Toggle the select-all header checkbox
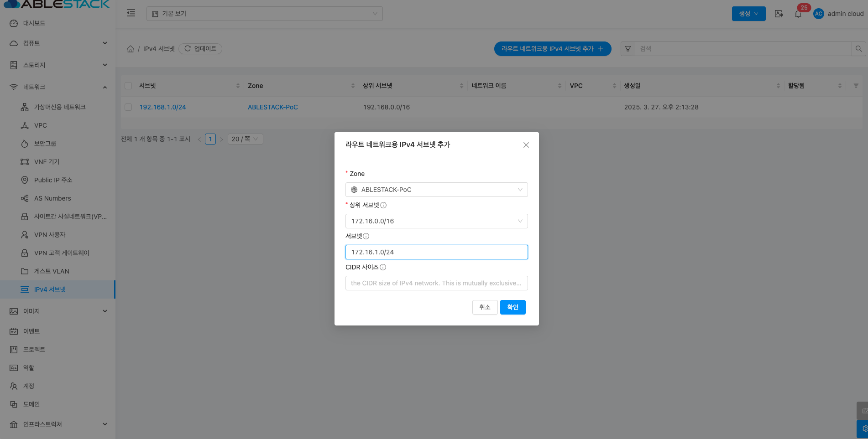 coord(128,86)
